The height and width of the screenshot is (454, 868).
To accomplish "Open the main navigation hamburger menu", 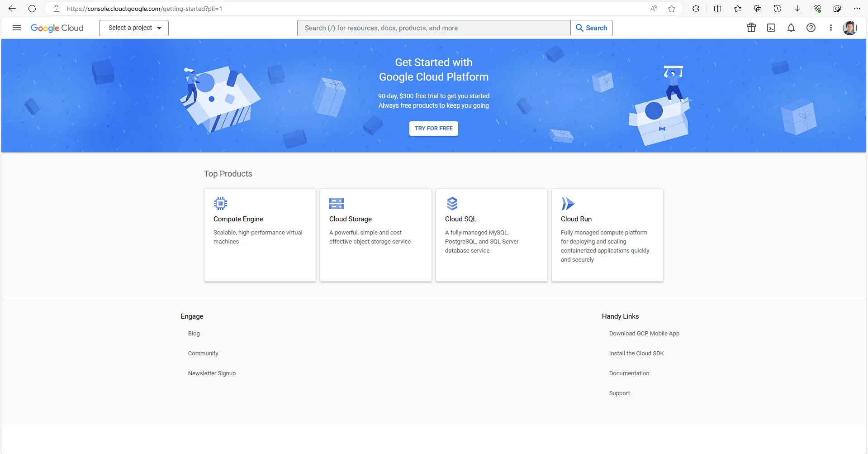I will click(x=17, y=28).
